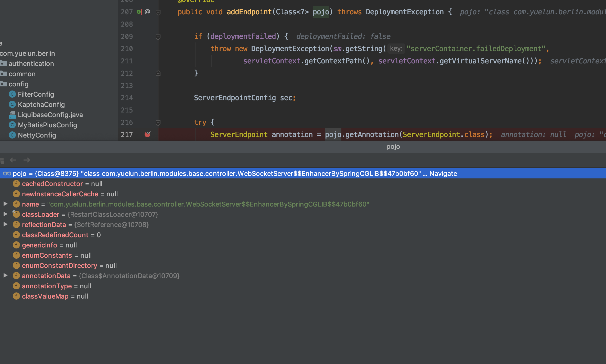Toggle the fold marker on line 216 try

(158, 122)
